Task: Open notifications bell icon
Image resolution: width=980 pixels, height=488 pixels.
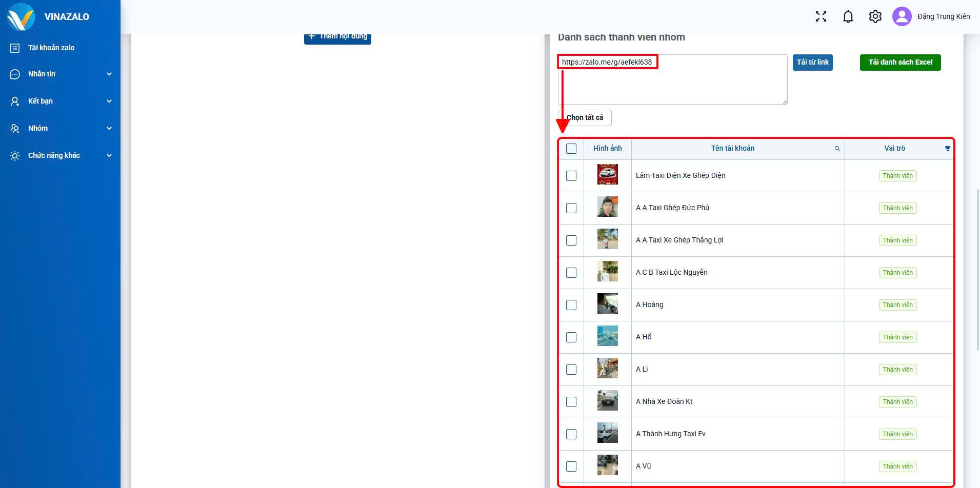Action: click(x=848, y=16)
